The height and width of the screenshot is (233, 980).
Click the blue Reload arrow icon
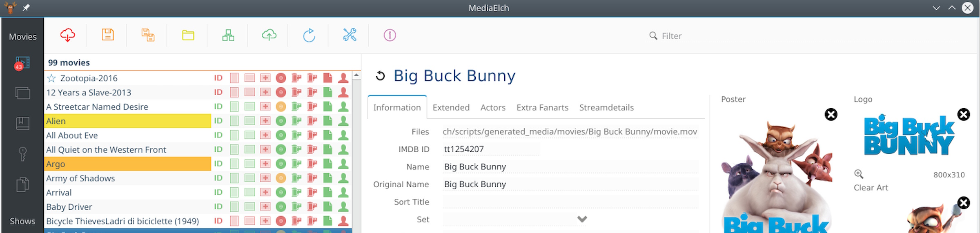309,35
